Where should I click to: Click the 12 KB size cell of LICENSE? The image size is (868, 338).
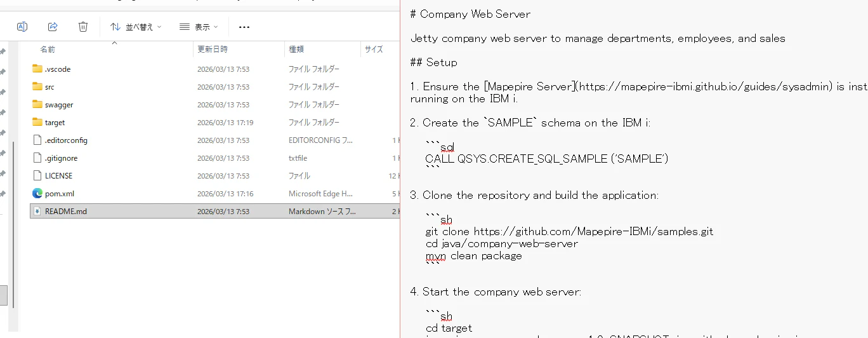point(393,176)
